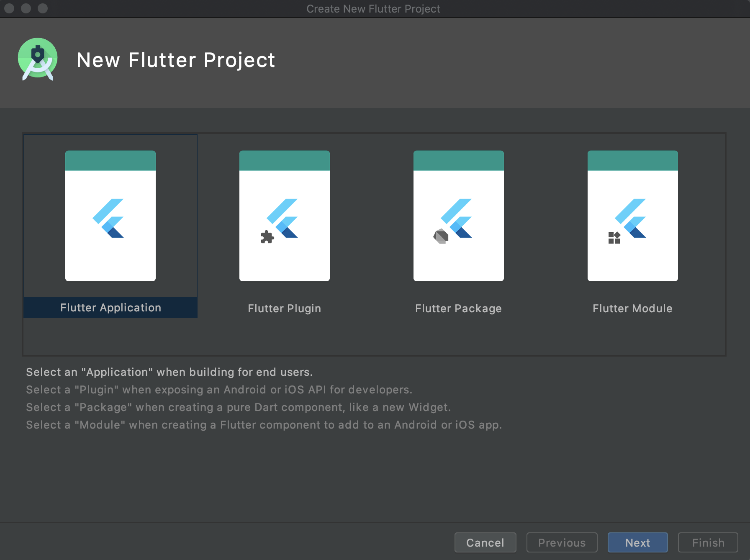
Task: Click the "Package" description line
Action: point(239,407)
